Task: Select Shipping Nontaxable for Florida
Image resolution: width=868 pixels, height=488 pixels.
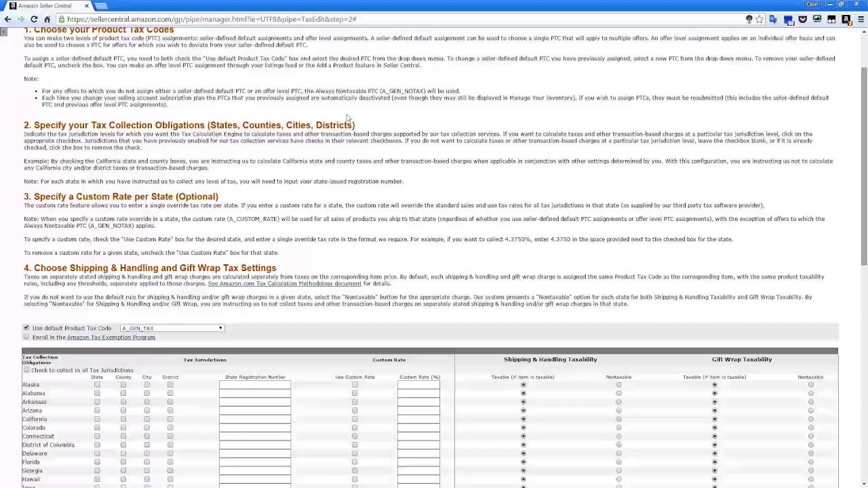Action: [x=618, y=462]
